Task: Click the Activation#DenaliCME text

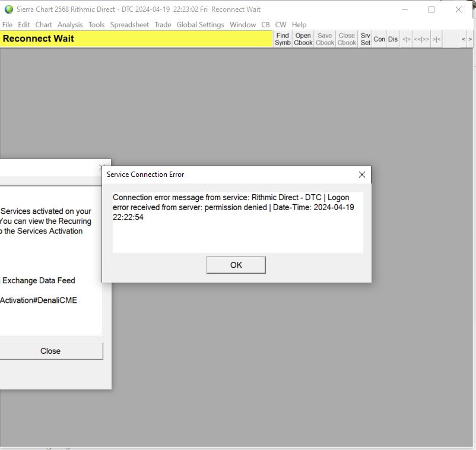Action: point(39,300)
